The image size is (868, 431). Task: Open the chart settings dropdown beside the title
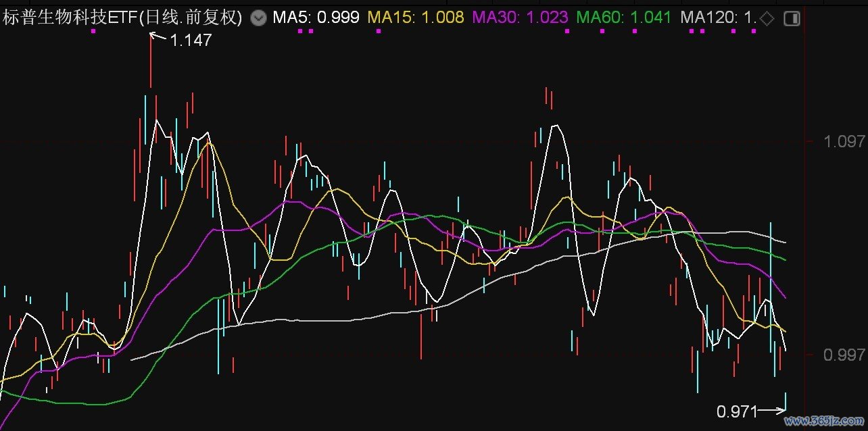pyautogui.click(x=258, y=18)
